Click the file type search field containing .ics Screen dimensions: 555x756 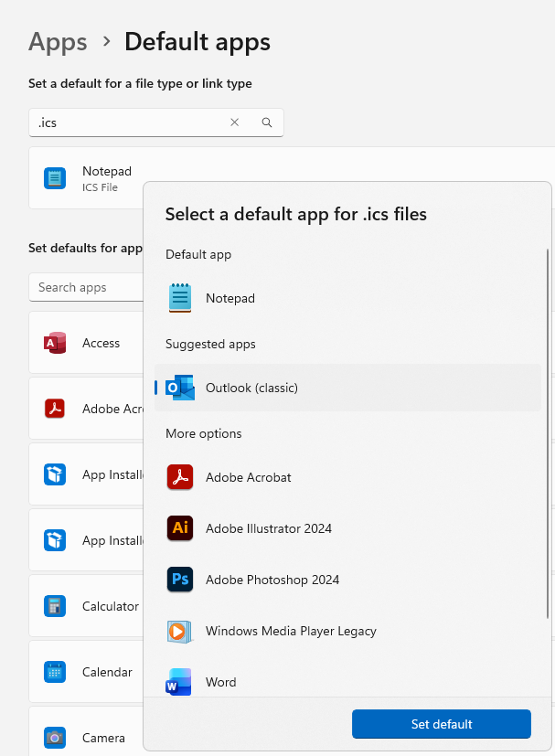click(156, 122)
